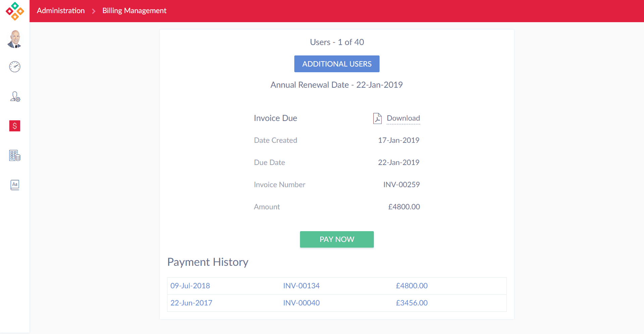Click the breadcrumb chevron separator
Image resolution: width=644 pixels, height=334 pixels.
pos(94,11)
